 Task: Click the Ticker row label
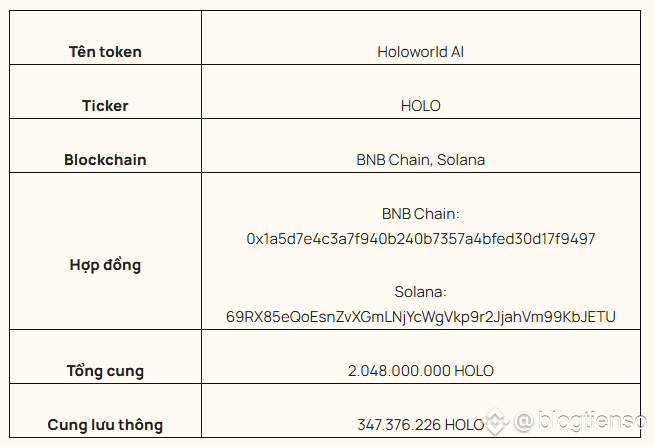pyautogui.click(x=105, y=106)
